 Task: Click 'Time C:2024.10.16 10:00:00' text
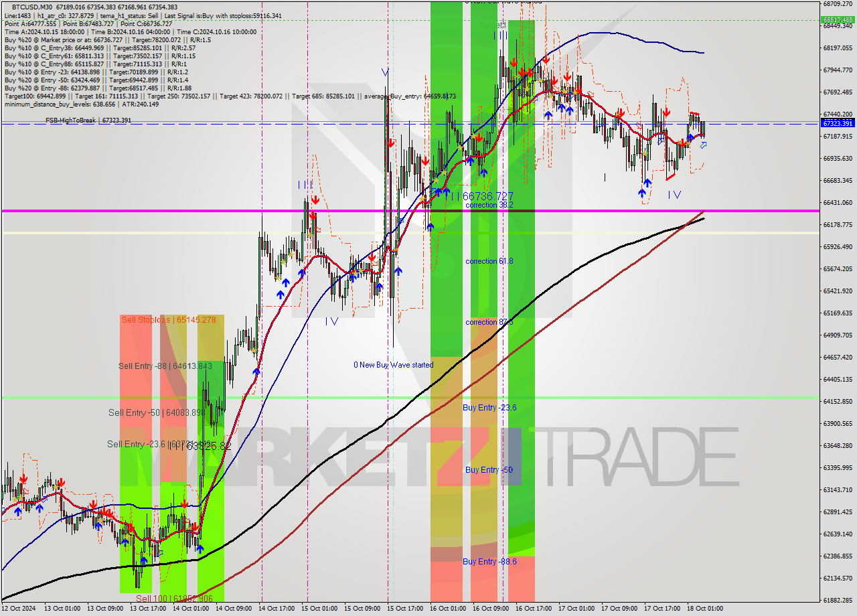coord(217,31)
